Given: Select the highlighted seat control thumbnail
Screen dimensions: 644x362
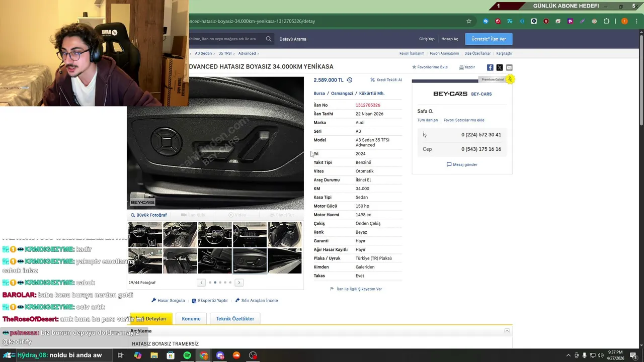Looking at the screenshot, I should click(250, 261).
